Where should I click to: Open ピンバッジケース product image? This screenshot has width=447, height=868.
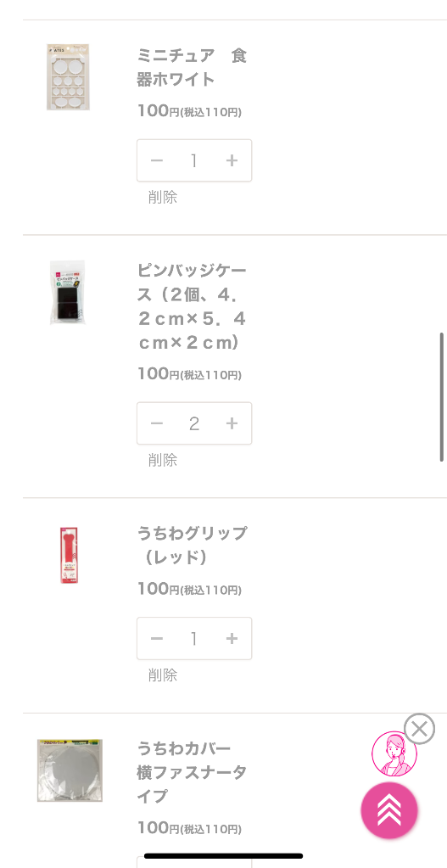68,292
